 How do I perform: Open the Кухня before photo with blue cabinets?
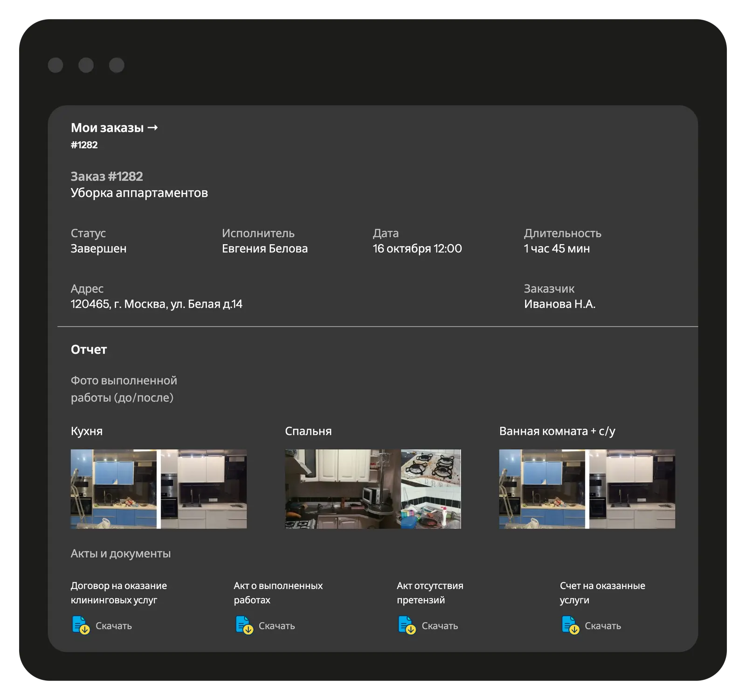(113, 489)
